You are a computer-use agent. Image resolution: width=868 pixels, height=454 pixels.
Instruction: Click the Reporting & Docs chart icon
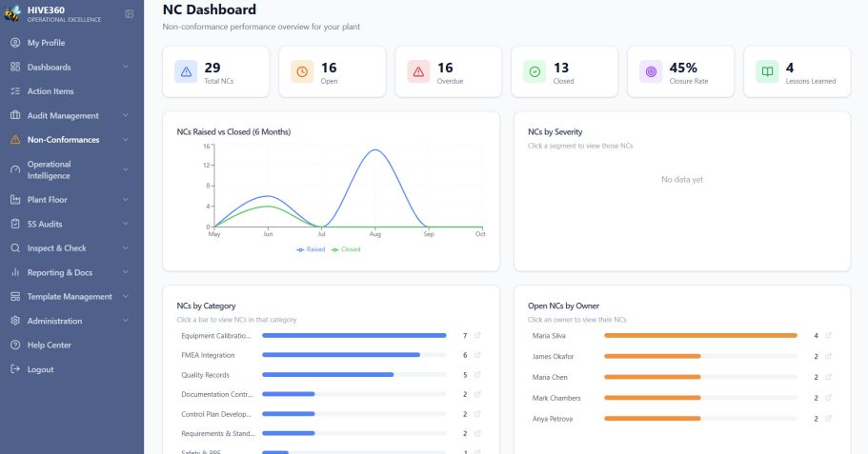click(15, 272)
